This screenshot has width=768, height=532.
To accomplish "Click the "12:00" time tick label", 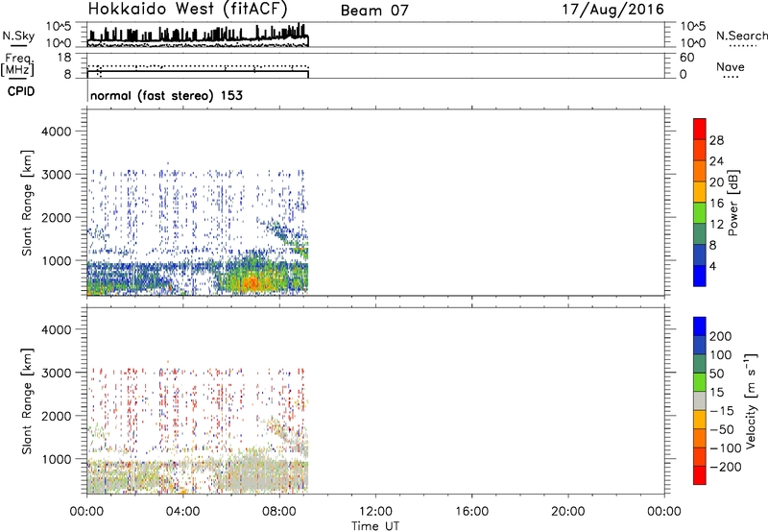I will (375, 512).
